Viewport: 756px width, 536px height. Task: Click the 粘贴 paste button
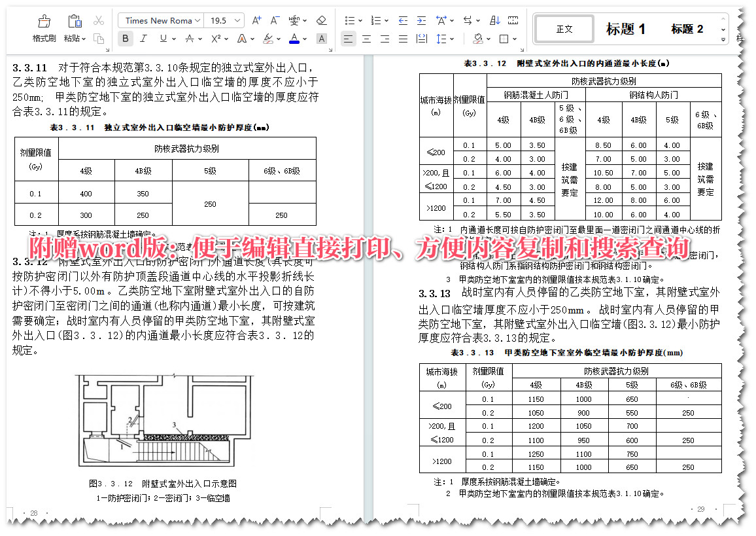click(x=73, y=25)
